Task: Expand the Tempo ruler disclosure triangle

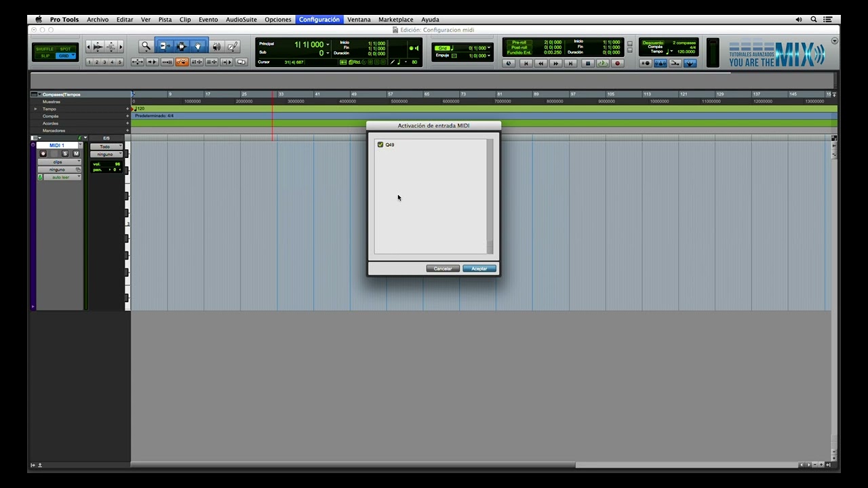Action: point(35,108)
